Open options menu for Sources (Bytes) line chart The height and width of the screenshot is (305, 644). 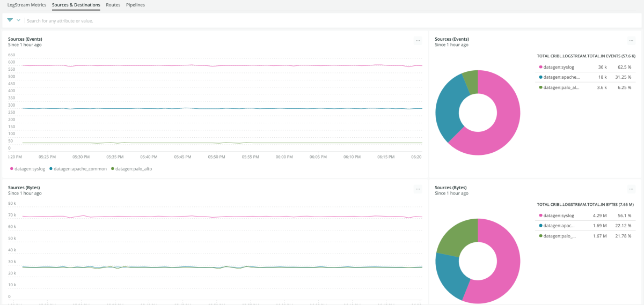click(418, 189)
